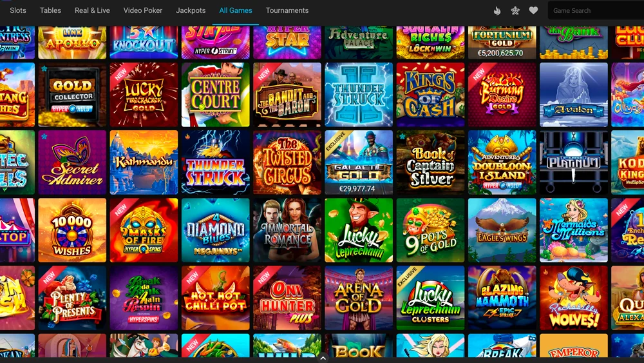
Task: Click the flame hot games icon
Action: [497, 11]
